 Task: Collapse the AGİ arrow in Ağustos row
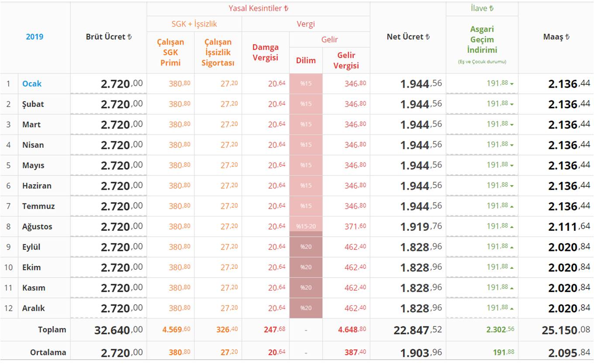(x=511, y=227)
